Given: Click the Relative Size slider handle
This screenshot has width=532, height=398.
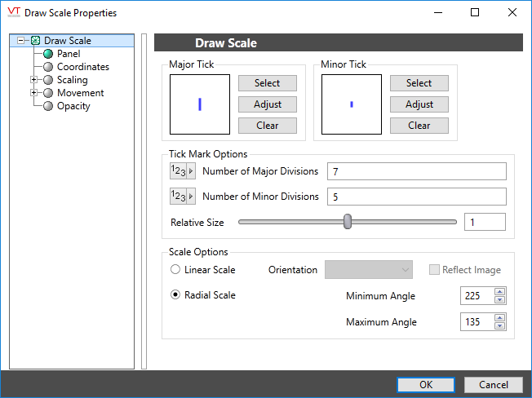Looking at the screenshot, I should [x=348, y=222].
